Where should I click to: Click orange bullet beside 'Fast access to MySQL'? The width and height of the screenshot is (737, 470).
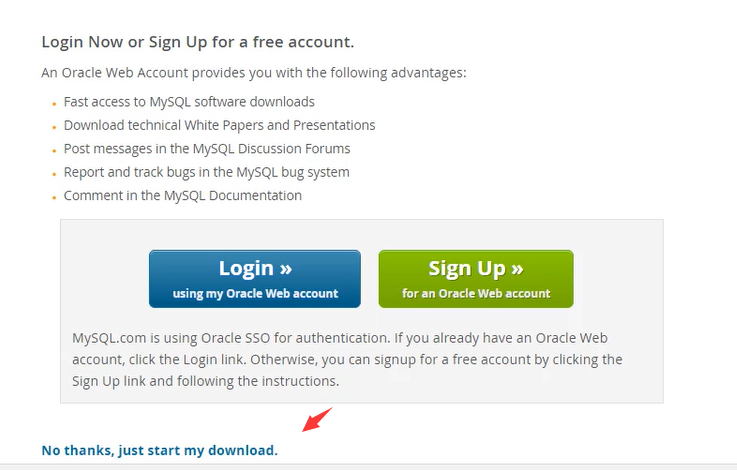(x=54, y=103)
